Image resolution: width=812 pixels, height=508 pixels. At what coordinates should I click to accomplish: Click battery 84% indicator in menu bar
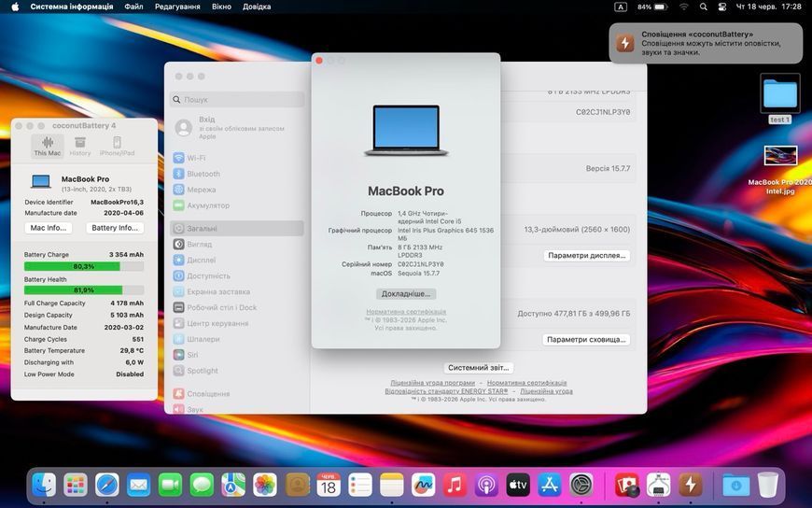[x=652, y=7]
